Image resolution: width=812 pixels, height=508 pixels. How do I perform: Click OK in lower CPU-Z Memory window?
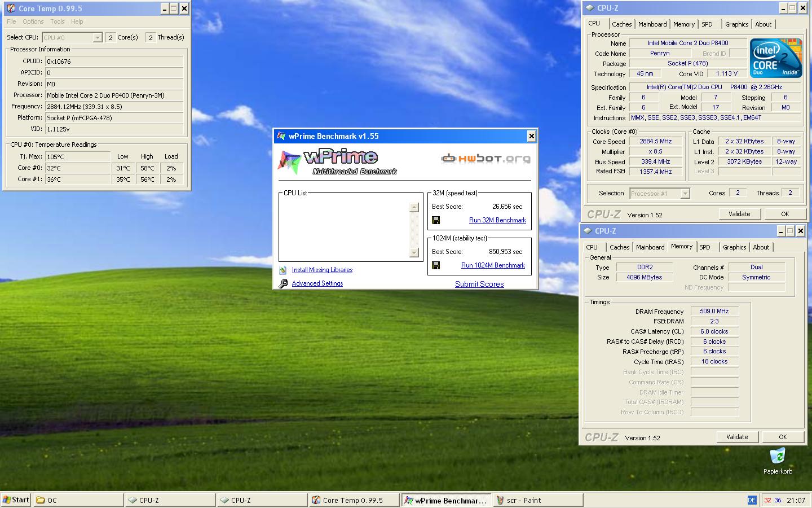783,437
